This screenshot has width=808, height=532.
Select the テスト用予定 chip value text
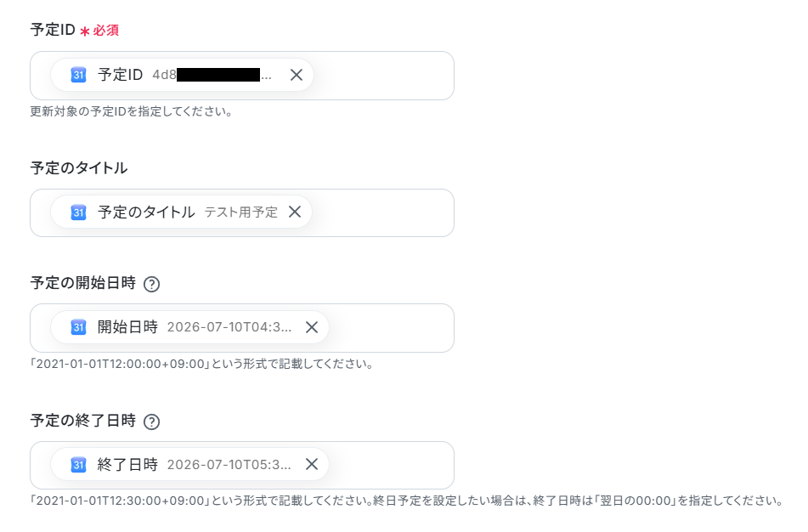[x=241, y=212]
